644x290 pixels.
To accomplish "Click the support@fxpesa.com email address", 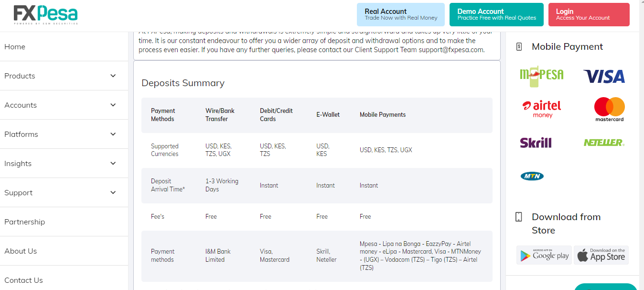I will [x=451, y=50].
